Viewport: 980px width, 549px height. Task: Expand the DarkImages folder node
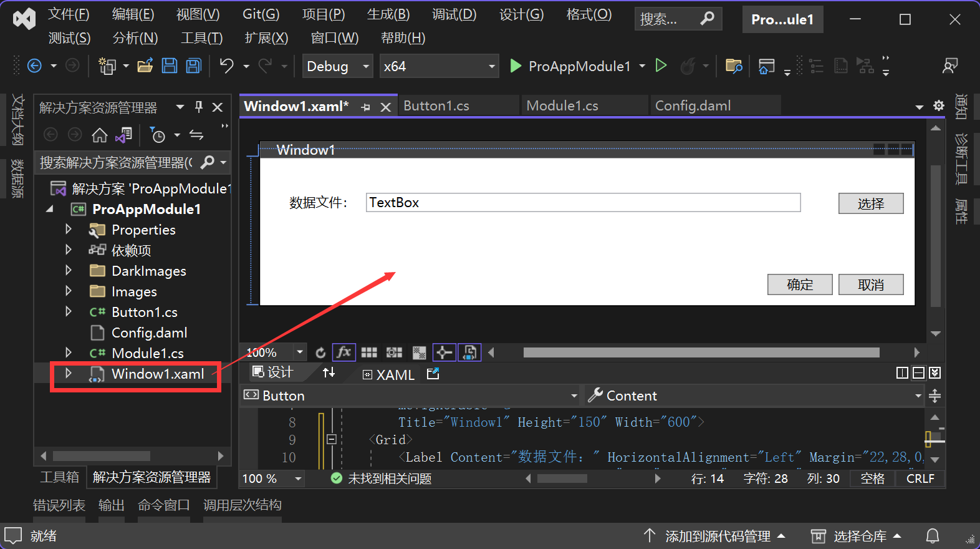[69, 271]
